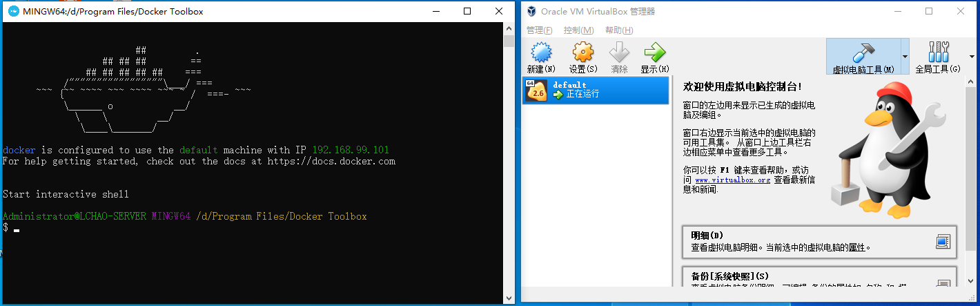Click the Discard (清除) arrow icon
The width and height of the screenshot is (980, 306).
[x=619, y=52]
